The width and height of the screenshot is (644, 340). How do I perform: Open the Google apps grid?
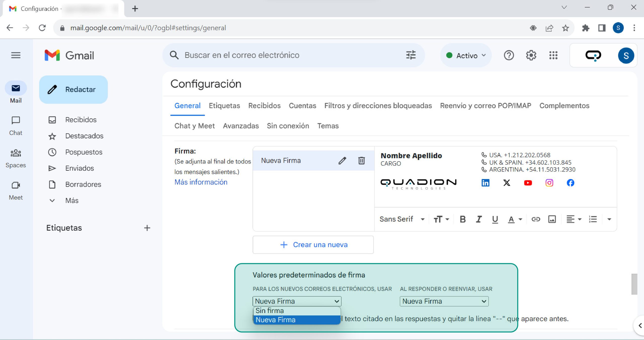[x=553, y=55]
